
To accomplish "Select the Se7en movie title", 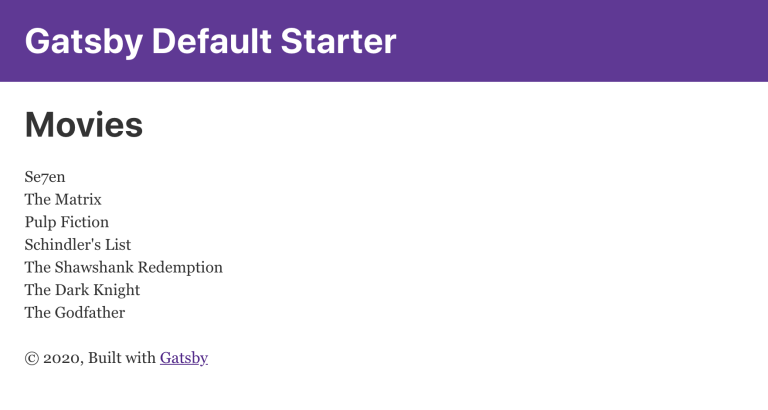I will 45,177.
